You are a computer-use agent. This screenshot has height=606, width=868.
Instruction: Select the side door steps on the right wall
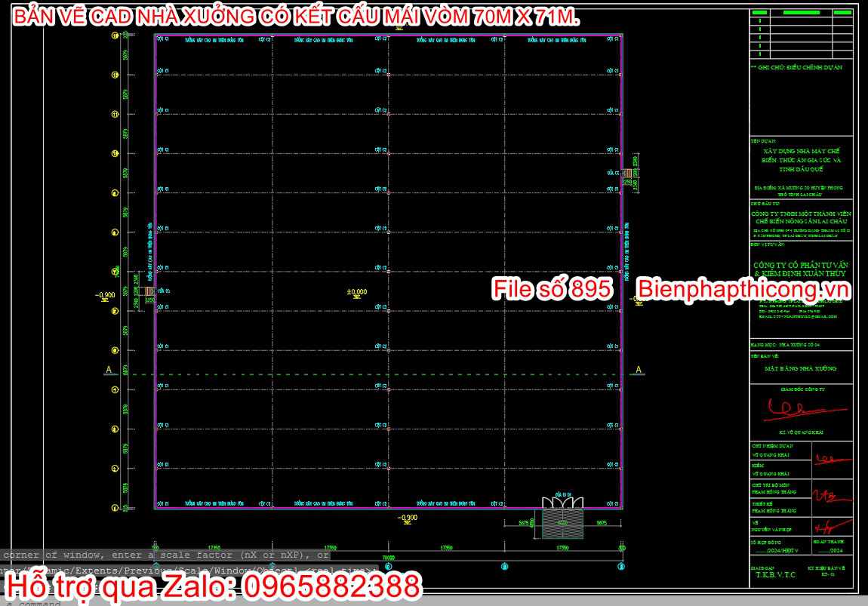pos(627,174)
